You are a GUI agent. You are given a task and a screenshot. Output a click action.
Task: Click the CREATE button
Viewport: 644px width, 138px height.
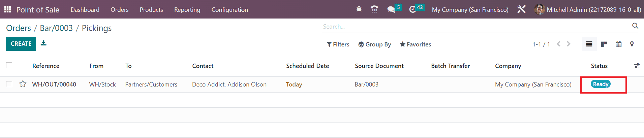[21, 44]
